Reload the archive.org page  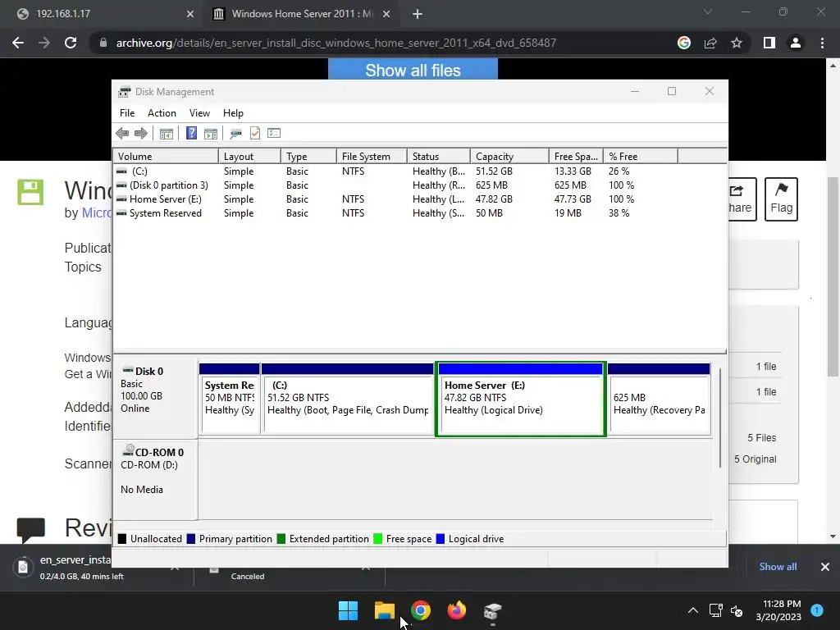coord(71,43)
